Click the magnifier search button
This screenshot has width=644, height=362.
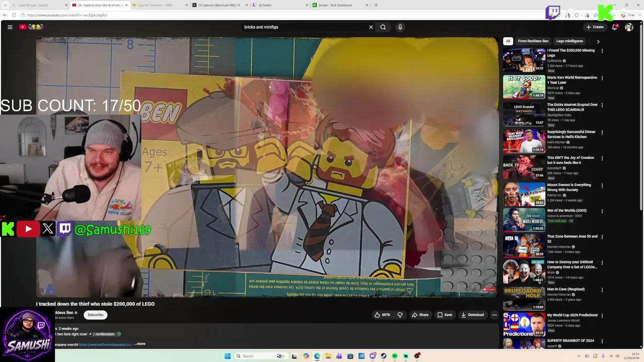[x=383, y=27]
